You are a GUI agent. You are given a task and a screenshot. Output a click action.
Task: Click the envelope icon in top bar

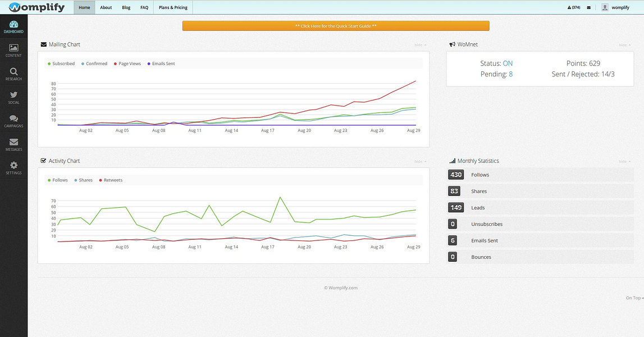588,7
